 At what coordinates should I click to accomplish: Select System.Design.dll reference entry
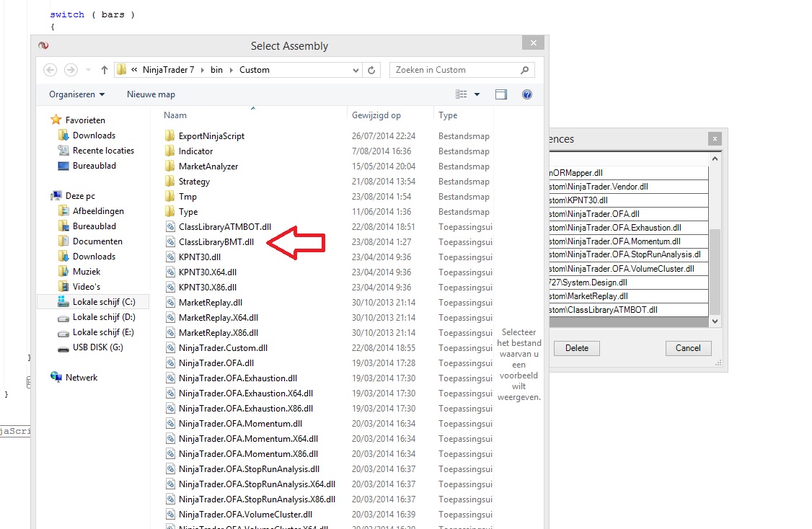[x=628, y=283]
